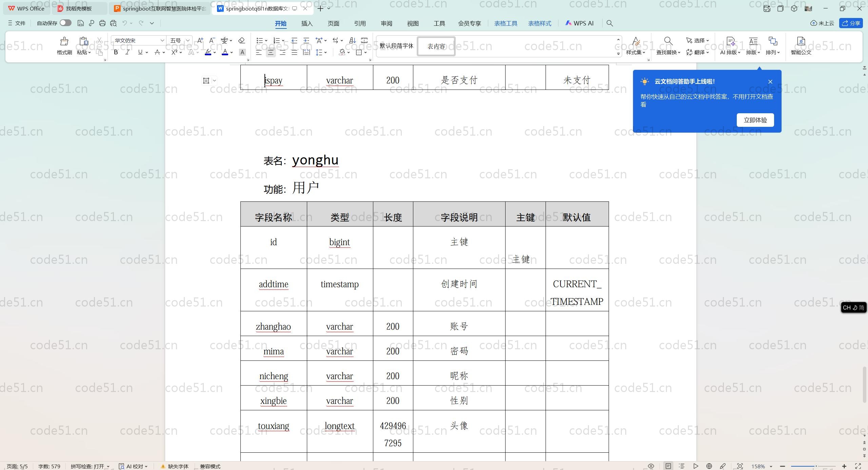
Task: Click the sort icon in paragraph group
Action: coord(352,40)
